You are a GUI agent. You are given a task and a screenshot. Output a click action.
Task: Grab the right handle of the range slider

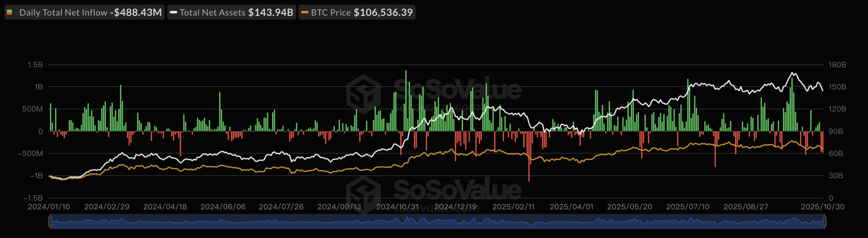[824, 221]
